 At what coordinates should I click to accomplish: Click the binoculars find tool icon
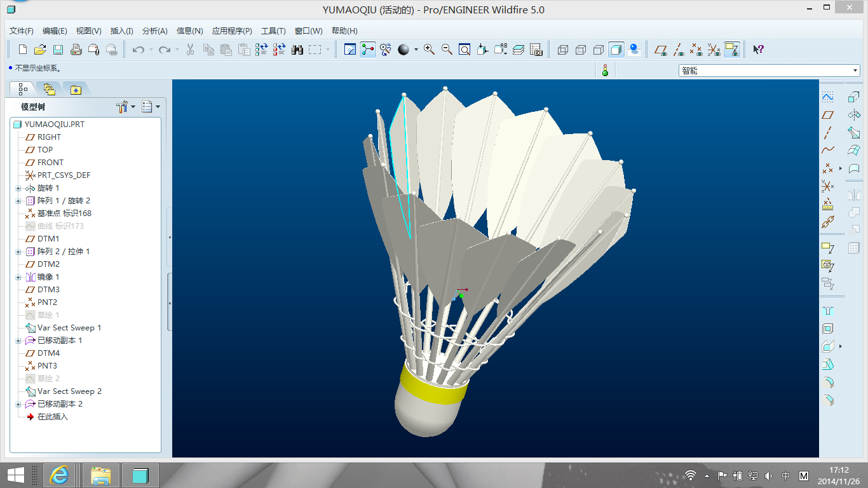(297, 50)
